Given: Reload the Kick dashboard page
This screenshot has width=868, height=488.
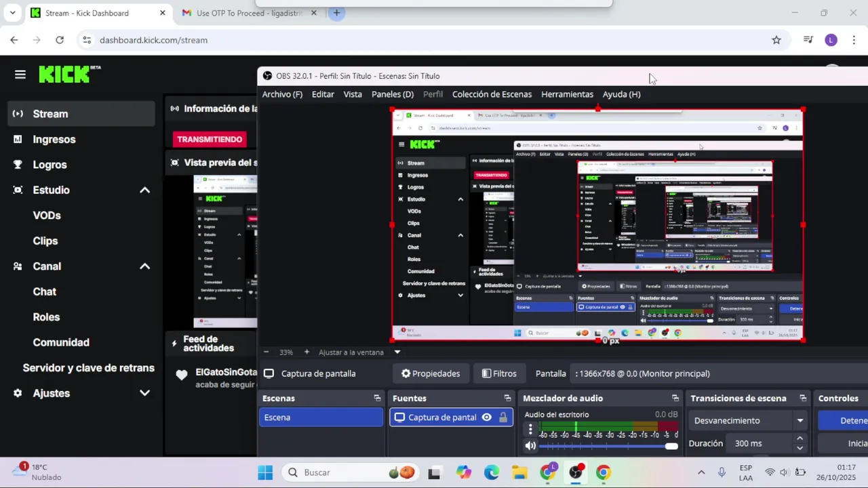Looking at the screenshot, I should [x=60, y=40].
